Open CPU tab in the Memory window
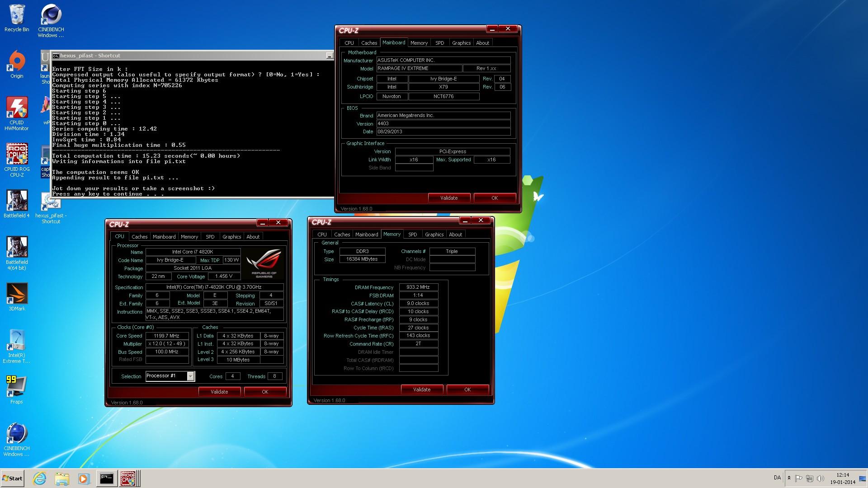868x488 pixels. (x=322, y=235)
